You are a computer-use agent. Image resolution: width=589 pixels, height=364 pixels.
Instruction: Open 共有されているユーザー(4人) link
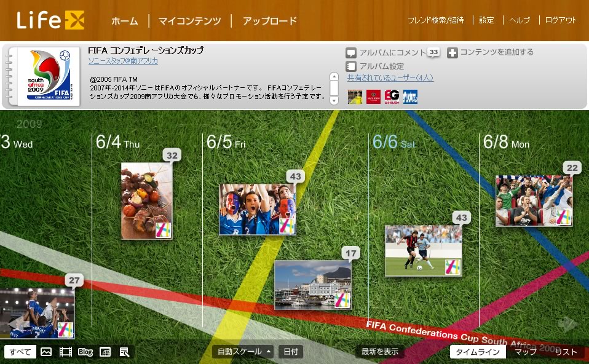[x=390, y=77]
